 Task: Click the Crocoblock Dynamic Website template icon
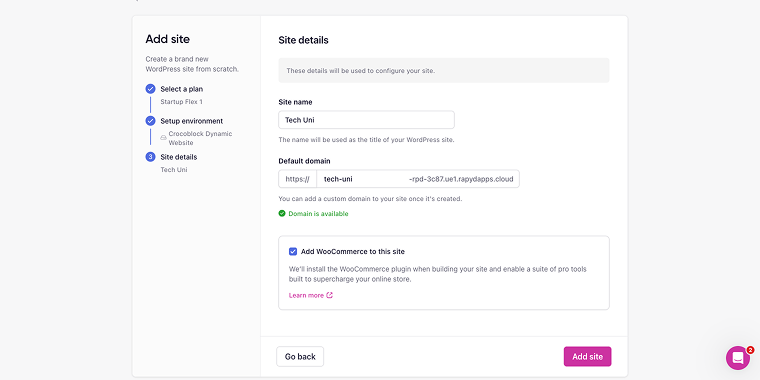pos(163,138)
